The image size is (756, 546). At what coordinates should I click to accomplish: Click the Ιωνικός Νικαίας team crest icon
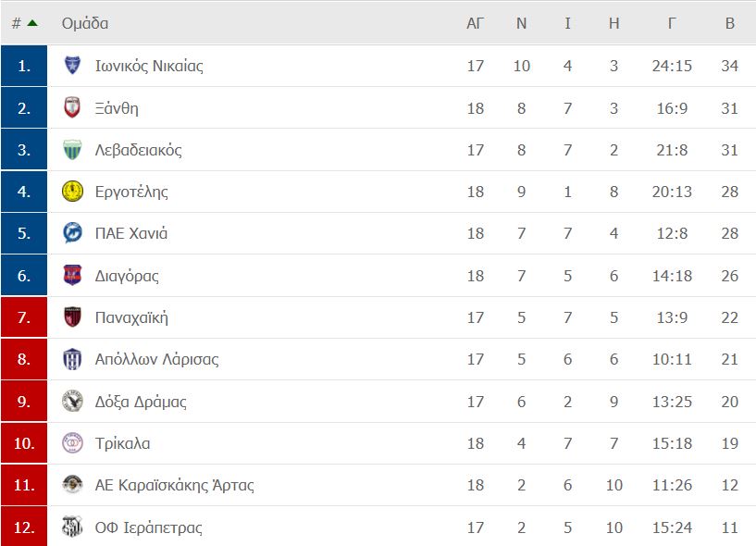72,65
